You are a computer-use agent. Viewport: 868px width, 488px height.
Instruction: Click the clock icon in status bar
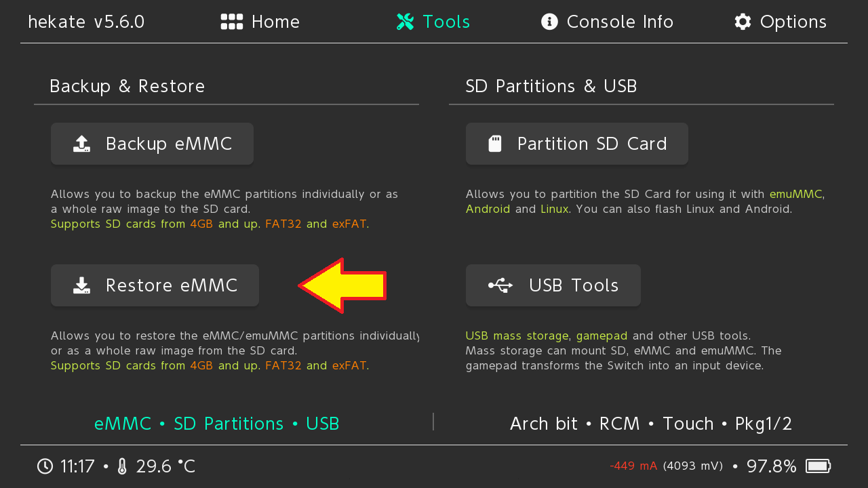click(x=45, y=466)
